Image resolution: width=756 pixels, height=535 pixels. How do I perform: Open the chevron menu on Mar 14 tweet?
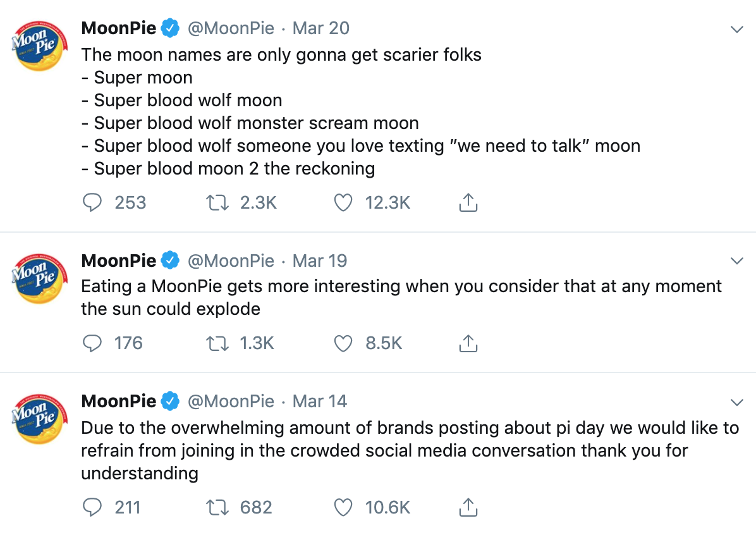point(736,402)
